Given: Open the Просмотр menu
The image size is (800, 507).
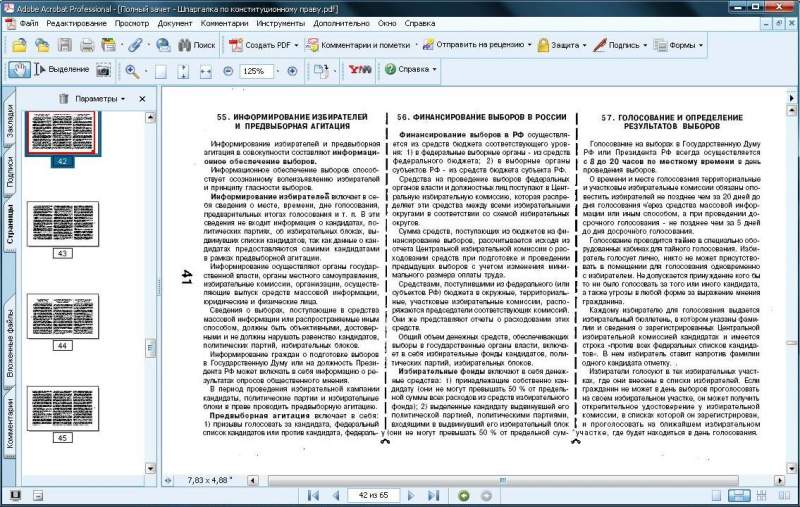Looking at the screenshot, I should coord(132,23).
